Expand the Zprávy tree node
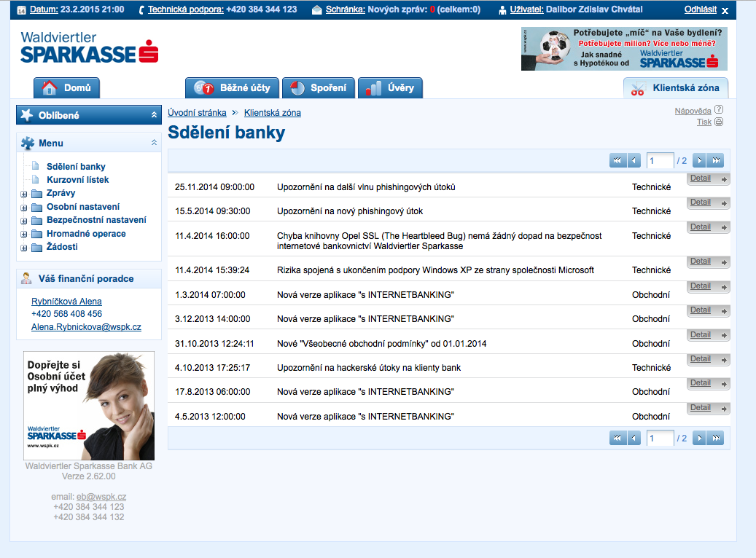 [x=23, y=194]
